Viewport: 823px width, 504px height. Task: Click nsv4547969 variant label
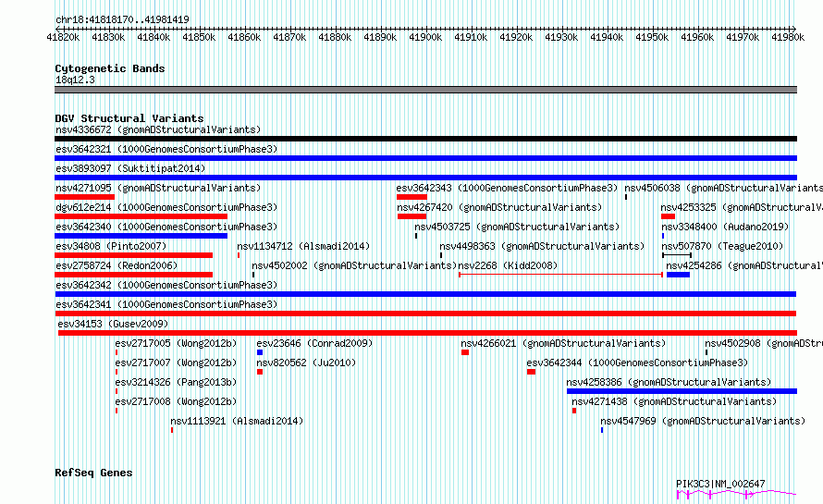(703, 421)
